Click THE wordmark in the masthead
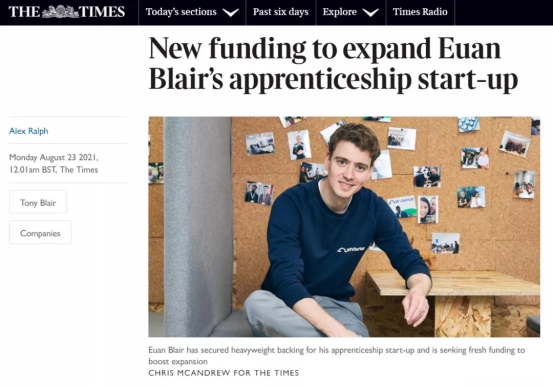 [24, 12]
